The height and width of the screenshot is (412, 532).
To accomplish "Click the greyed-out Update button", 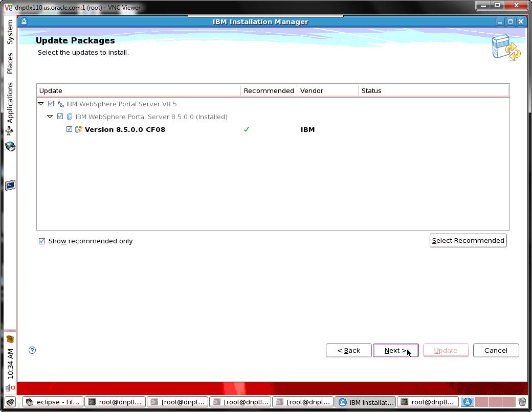I will [446, 350].
